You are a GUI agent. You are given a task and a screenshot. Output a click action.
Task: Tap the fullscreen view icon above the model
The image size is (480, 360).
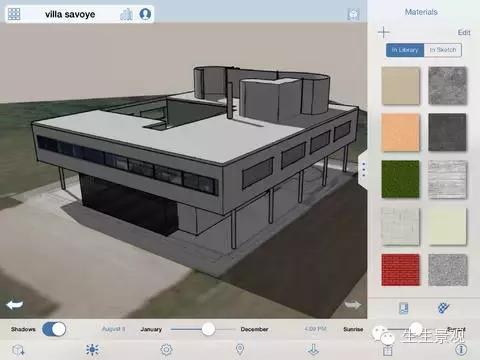pyautogui.click(x=353, y=14)
